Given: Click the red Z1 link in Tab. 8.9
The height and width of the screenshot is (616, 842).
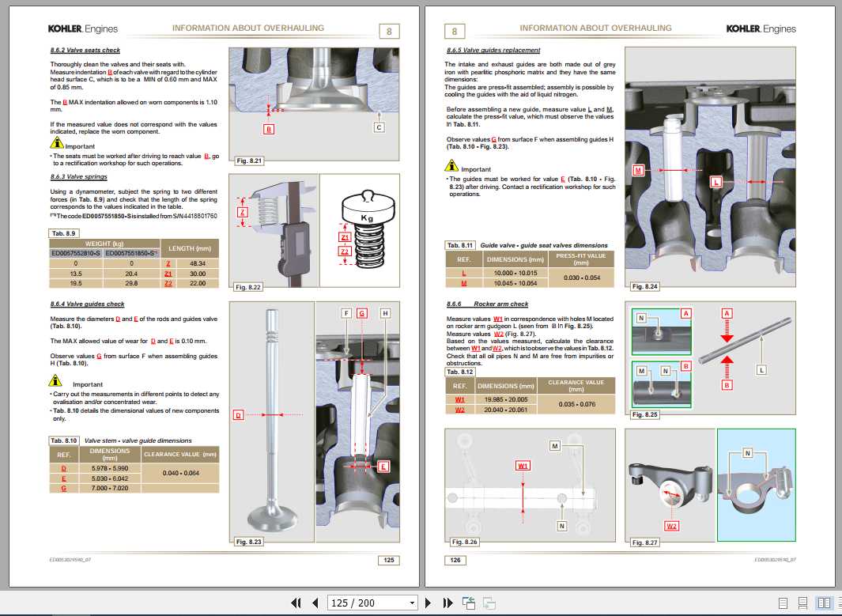Looking at the screenshot, I should 168,274.
